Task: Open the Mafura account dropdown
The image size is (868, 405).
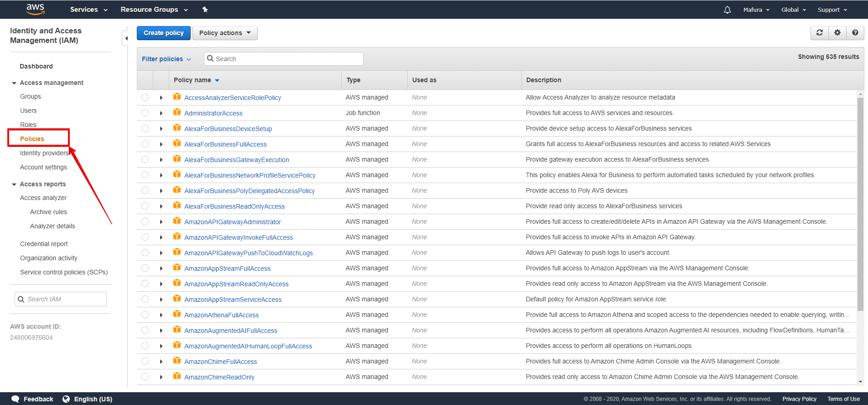Action: (756, 10)
